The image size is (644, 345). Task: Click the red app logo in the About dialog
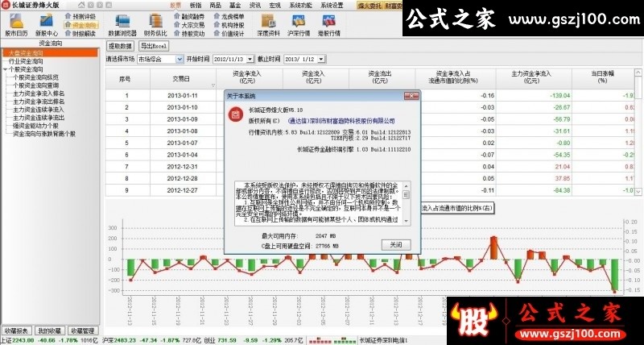(236, 114)
